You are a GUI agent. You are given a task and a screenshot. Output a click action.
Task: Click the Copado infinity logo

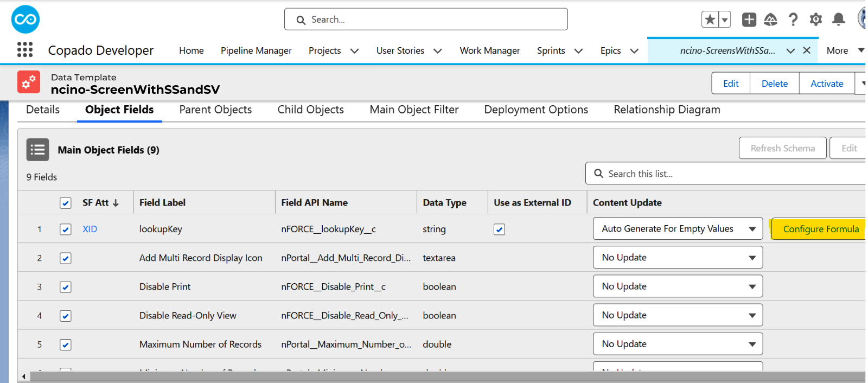(25, 20)
